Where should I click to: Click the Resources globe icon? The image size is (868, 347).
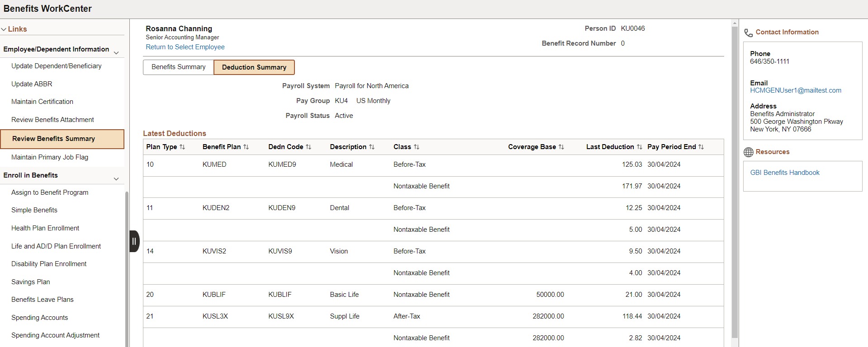pyautogui.click(x=749, y=152)
